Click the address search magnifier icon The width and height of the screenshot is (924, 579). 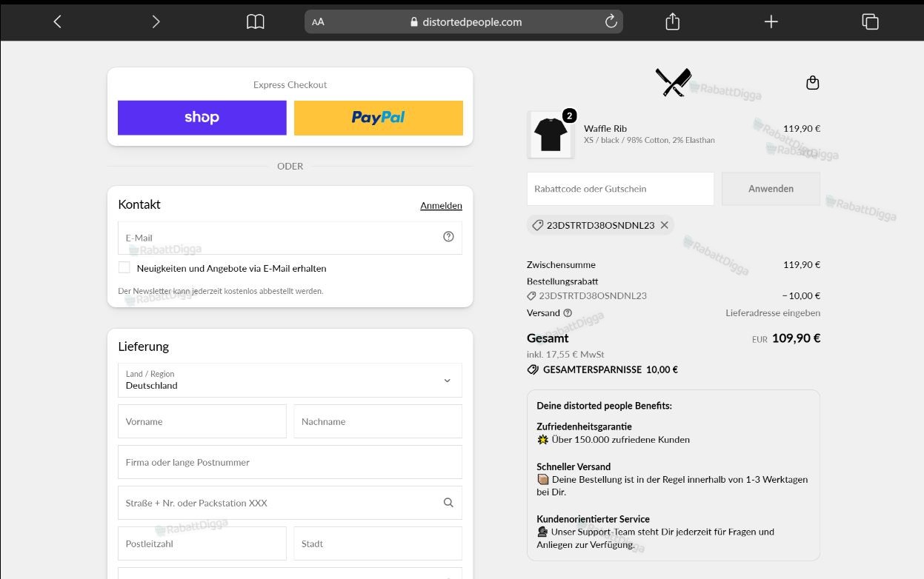pos(448,503)
